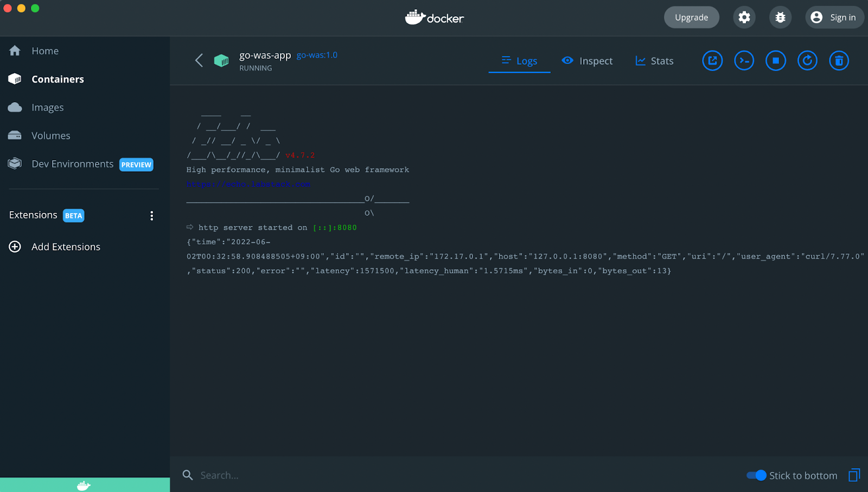Click the go-was-app container icon
The width and height of the screenshot is (868, 492).
click(221, 60)
